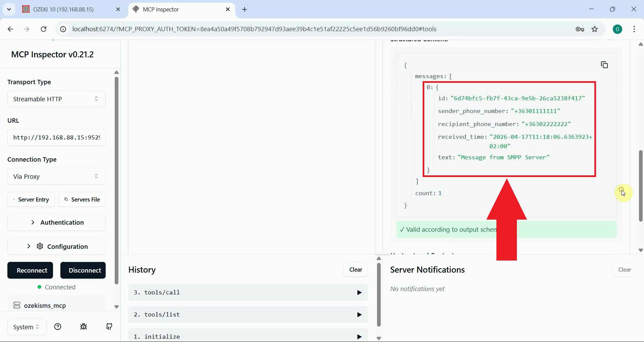
Task: Select the ozekisms_mcp server icon
Action: click(x=17, y=305)
